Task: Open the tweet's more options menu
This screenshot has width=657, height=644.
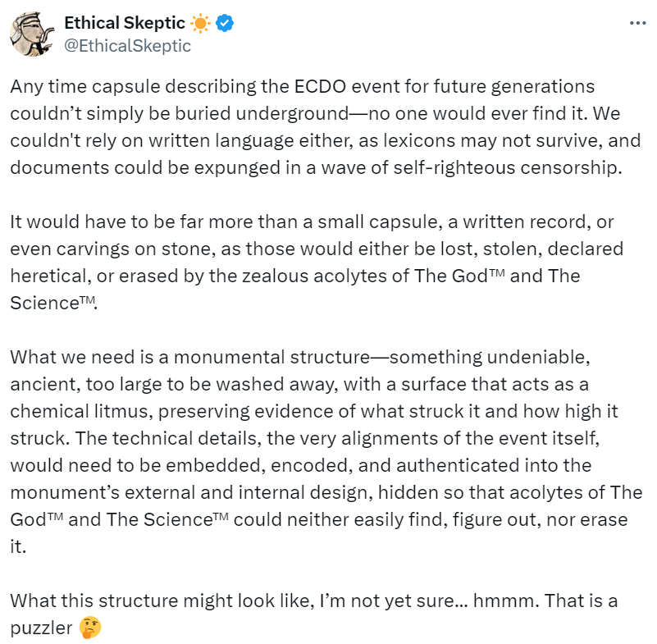Action: [x=637, y=23]
